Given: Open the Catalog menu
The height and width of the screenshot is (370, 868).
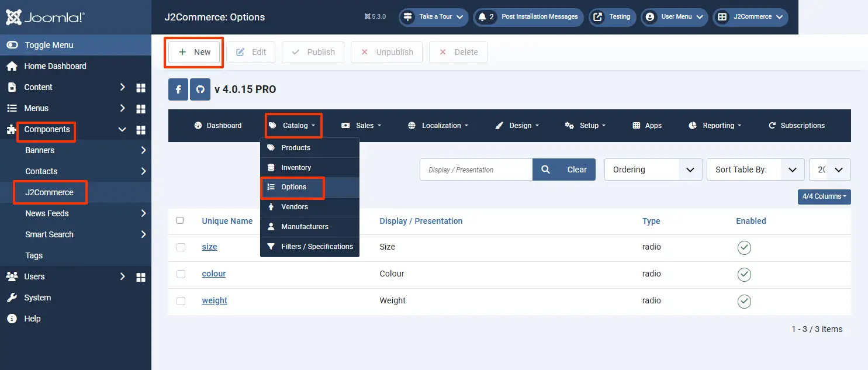Looking at the screenshot, I should pyautogui.click(x=292, y=126).
